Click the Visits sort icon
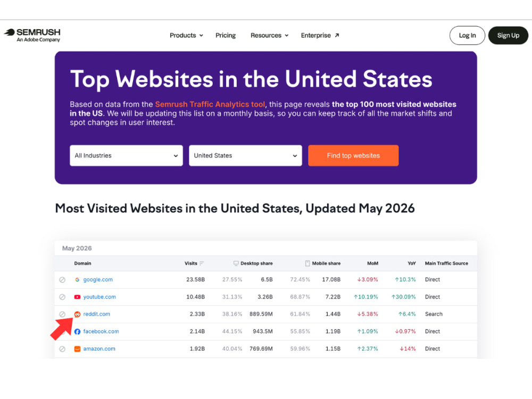 point(202,263)
